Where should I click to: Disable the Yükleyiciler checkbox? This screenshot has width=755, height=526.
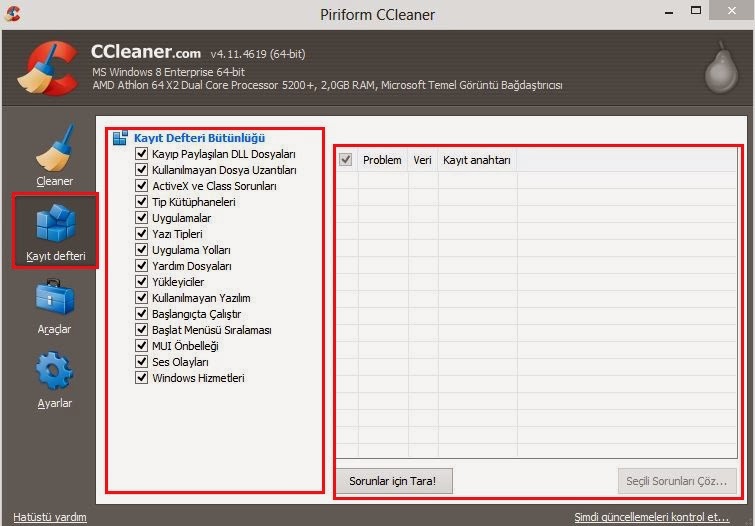[x=141, y=281]
